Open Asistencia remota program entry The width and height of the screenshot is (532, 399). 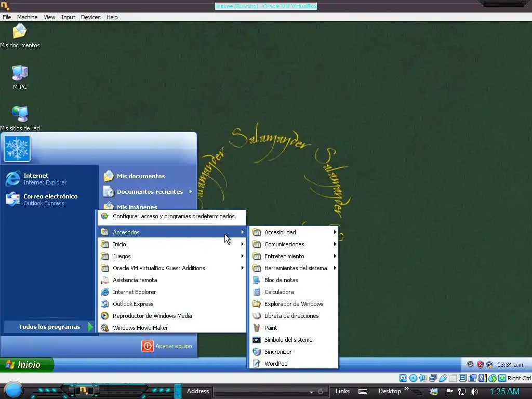(x=171, y=280)
